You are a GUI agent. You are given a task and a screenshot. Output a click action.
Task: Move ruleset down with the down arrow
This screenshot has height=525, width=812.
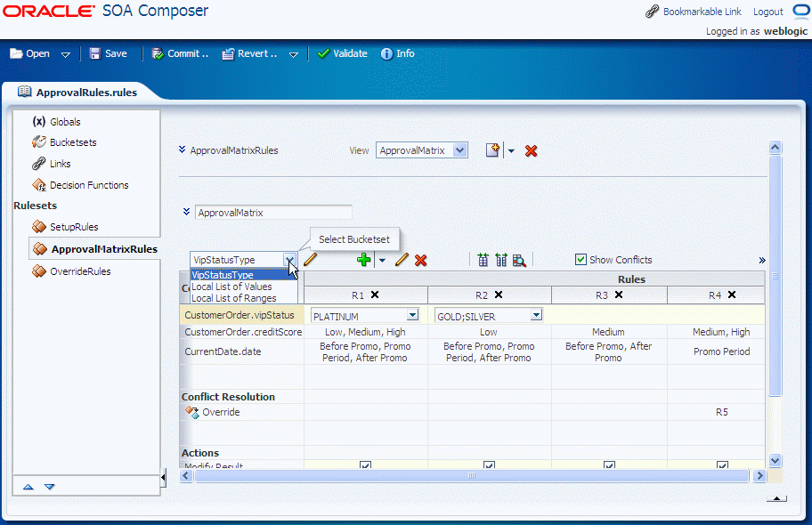49,487
